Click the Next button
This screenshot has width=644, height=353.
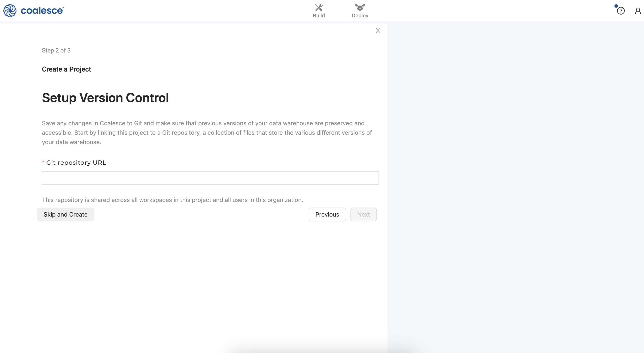(363, 214)
